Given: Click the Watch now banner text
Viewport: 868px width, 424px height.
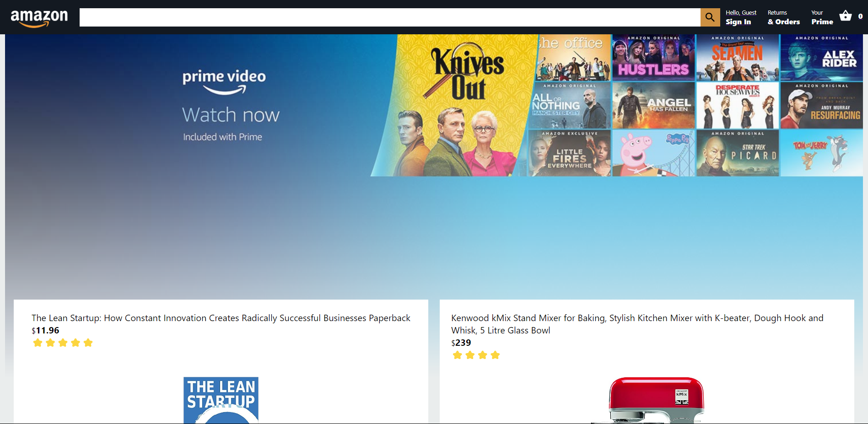Looking at the screenshot, I should point(231,114).
